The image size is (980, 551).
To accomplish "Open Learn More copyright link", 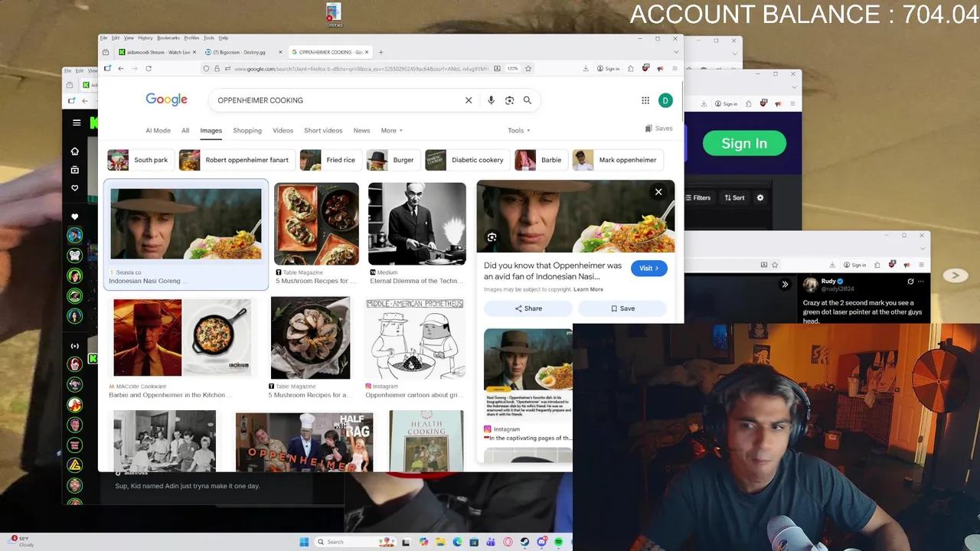I will [x=588, y=289].
